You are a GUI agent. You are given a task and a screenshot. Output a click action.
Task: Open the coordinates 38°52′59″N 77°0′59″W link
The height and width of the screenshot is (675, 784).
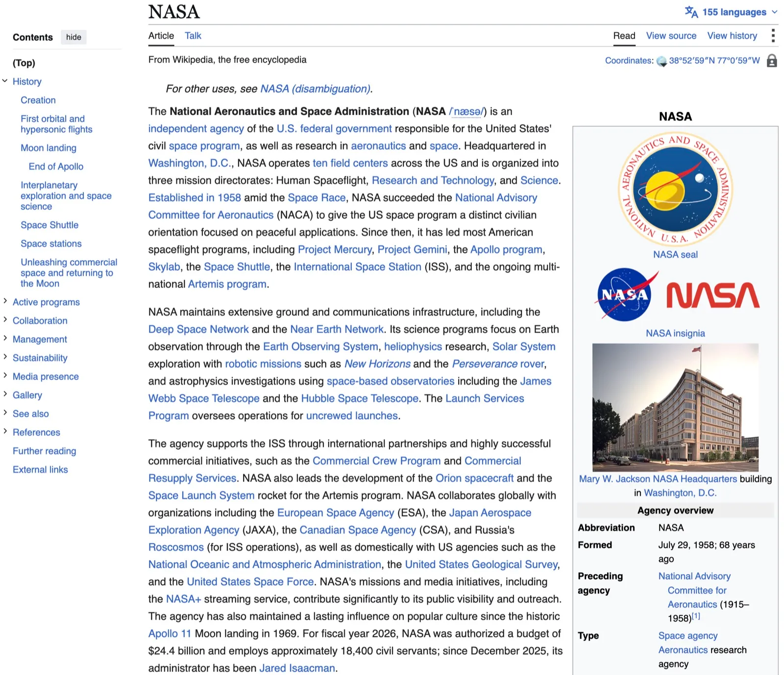click(714, 61)
